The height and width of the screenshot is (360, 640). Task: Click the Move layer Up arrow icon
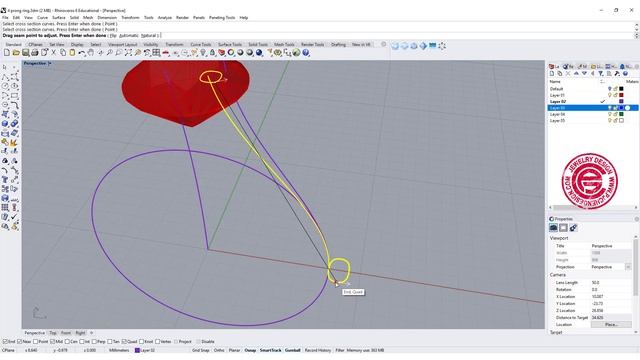576,73
